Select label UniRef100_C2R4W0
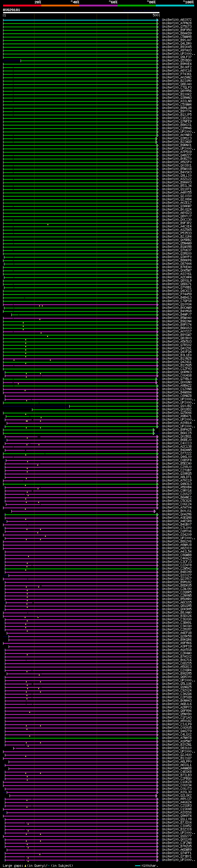 coord(177,653)
